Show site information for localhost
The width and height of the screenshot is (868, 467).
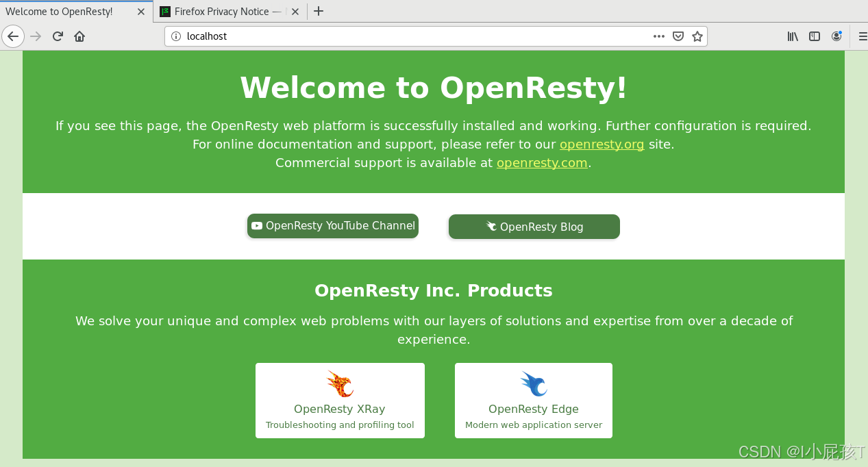[176, 36]
